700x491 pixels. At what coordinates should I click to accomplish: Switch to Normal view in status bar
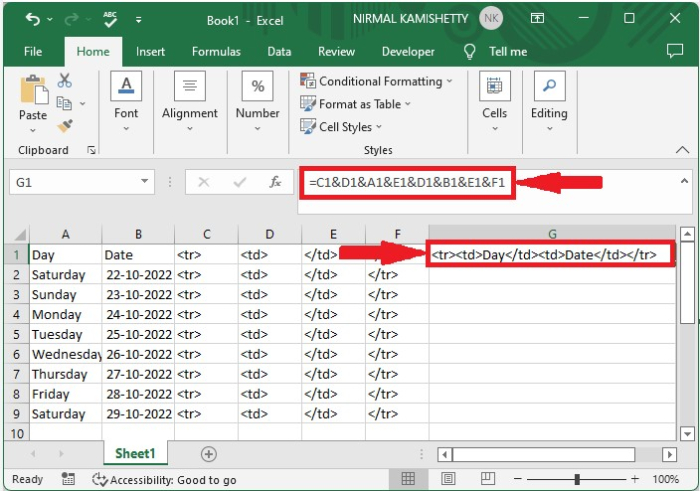408,479
